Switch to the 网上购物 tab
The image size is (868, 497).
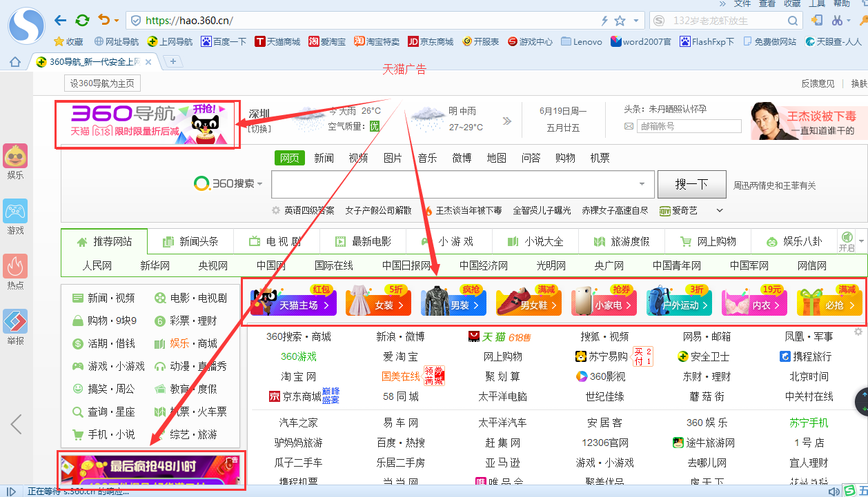tap(708, 241)
